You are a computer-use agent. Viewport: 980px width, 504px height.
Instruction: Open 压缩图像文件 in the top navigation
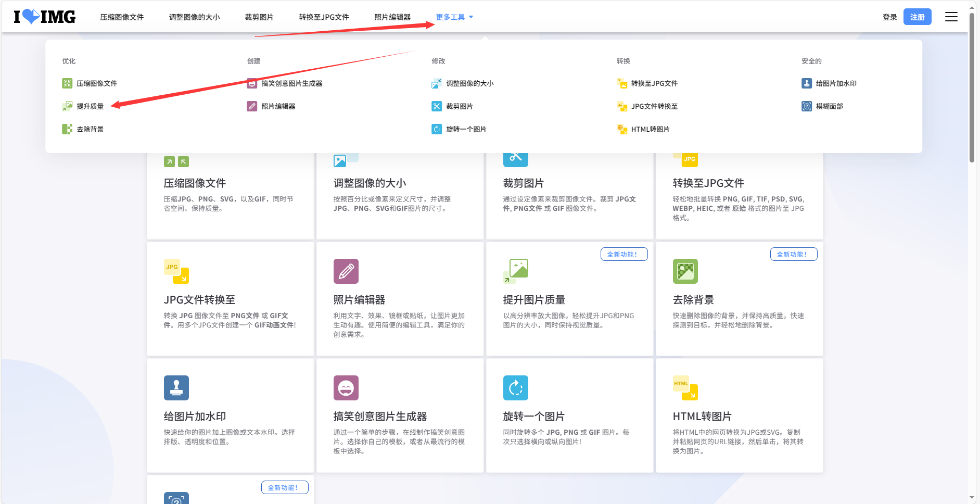point(122,17)
